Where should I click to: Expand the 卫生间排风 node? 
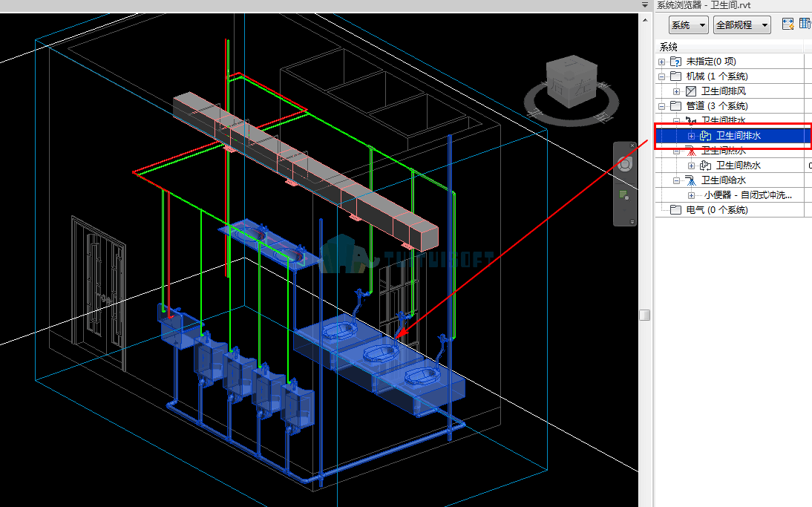(676, 91)
